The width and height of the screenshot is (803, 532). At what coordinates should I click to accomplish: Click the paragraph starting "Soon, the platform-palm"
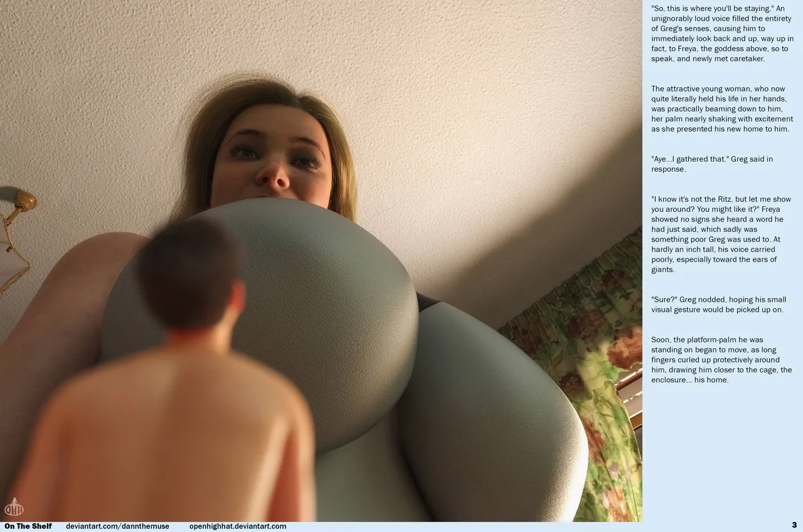[x=721, y=359]
